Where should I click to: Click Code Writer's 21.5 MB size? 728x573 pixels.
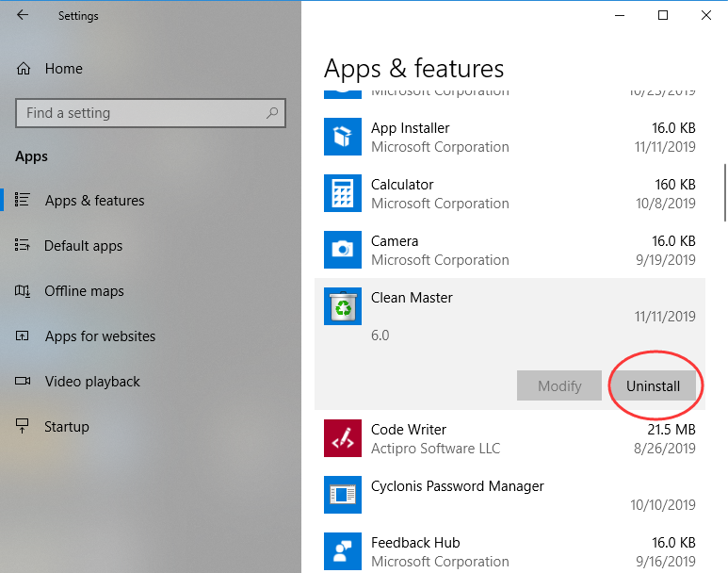tap(671, 430)
